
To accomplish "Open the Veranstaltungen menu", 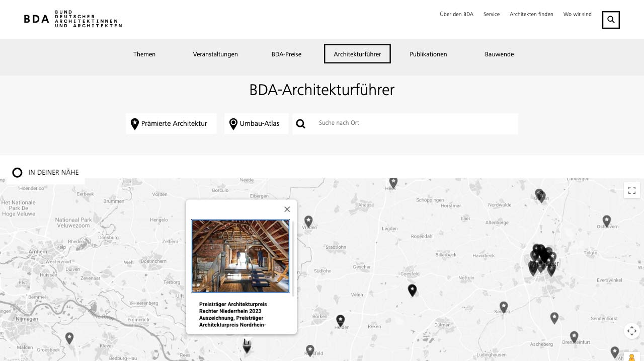I will point(215,54).
